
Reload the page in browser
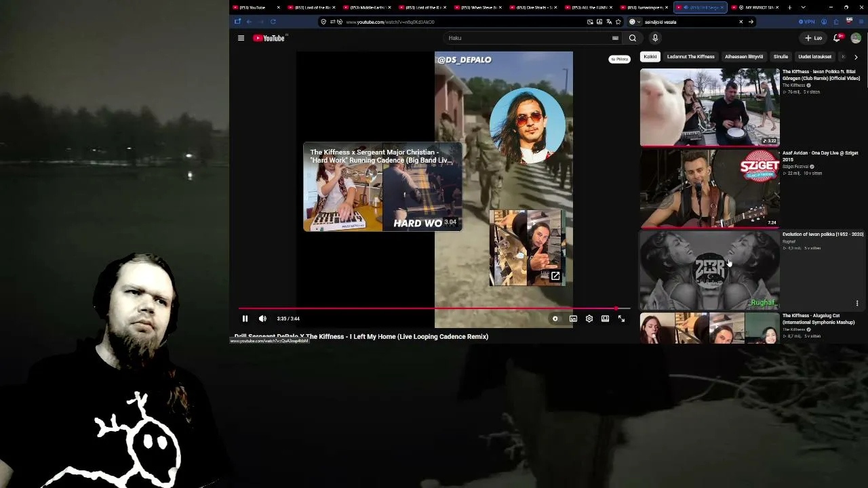point(273,22)
